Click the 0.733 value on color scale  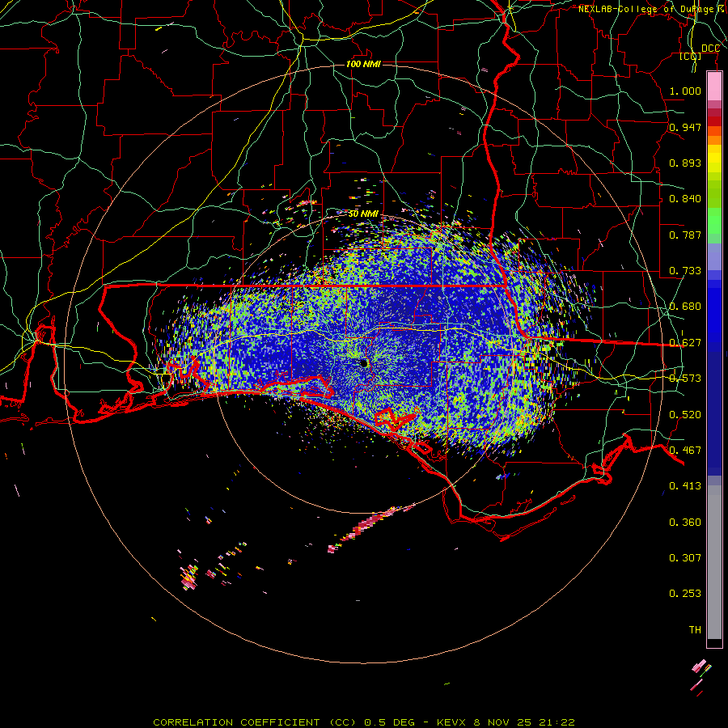coord(685,271)
